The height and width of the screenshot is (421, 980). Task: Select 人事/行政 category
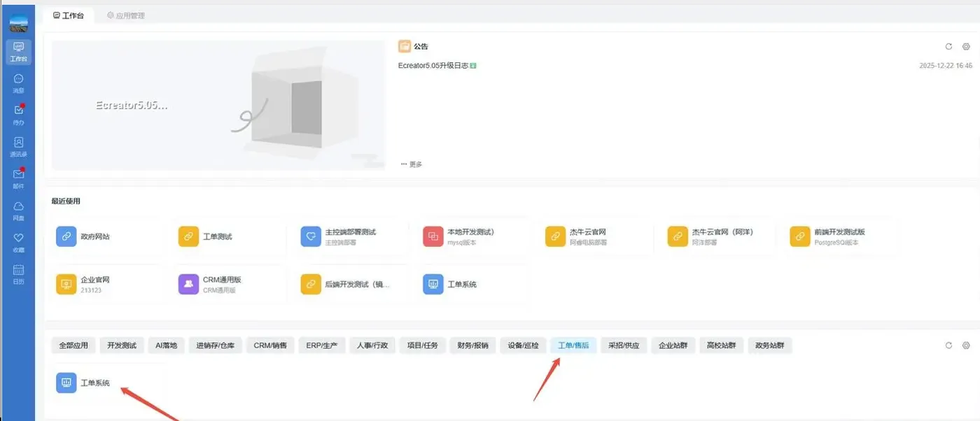pyautogui.click(x=372, y=345)
